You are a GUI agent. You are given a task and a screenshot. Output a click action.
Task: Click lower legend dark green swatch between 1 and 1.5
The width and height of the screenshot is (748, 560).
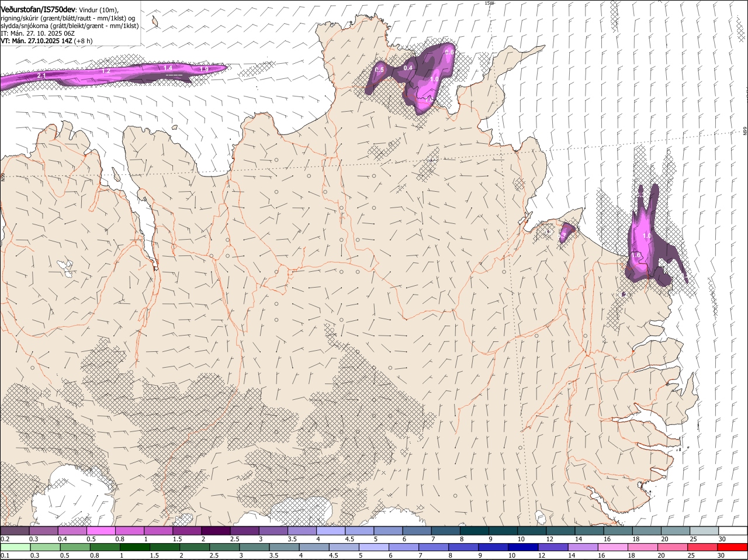(x=135, y=547)
